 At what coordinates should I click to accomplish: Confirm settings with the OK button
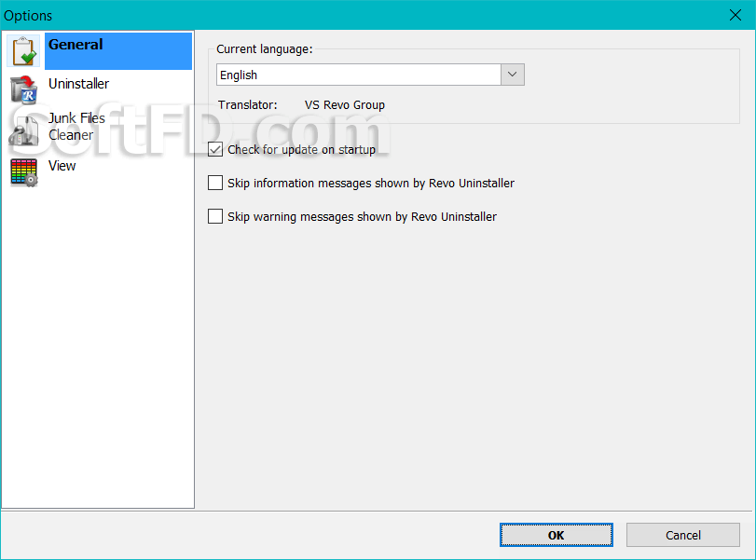(x=556, y=535)
